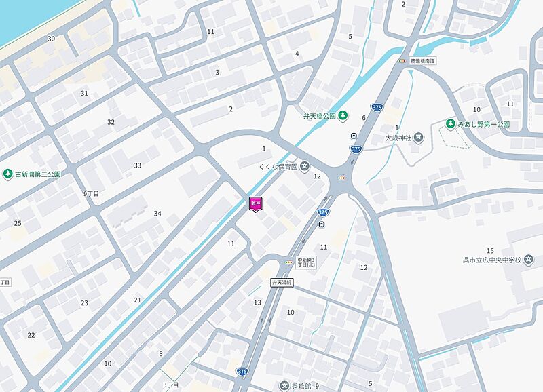
Task: Click the 3丁目 district label at bottom
Action: coord(171,385)
